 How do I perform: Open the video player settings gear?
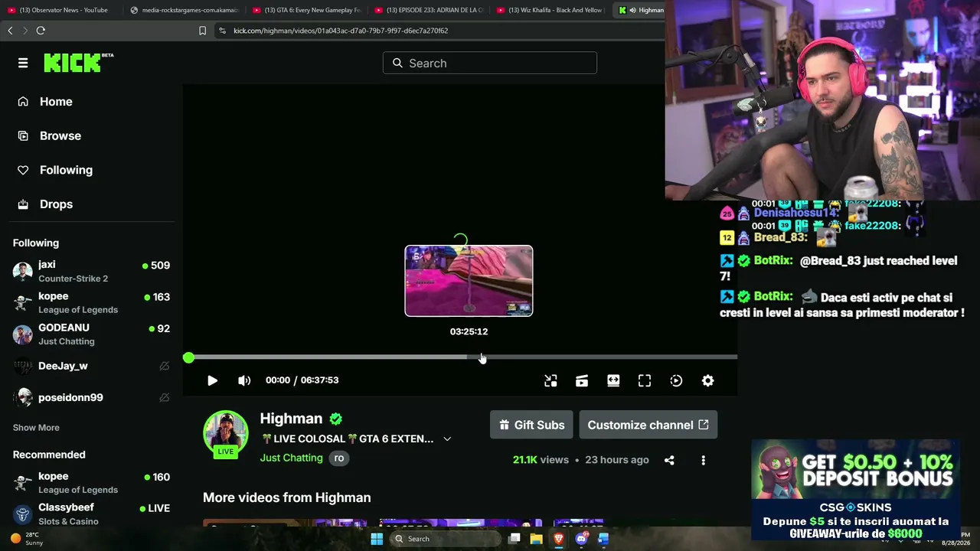(707, 380)
